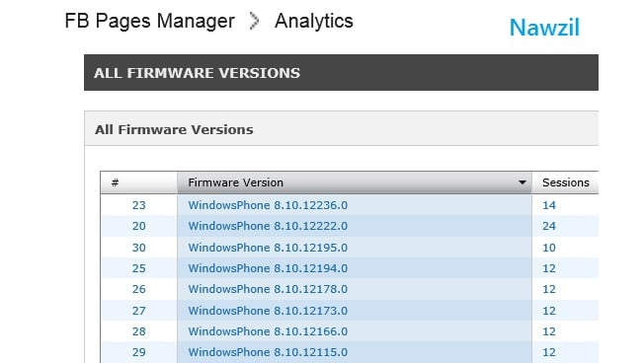Click the Firmware Version column header
Screen dimensions: 644x363
pyautogui.click(x=355, y=182)
